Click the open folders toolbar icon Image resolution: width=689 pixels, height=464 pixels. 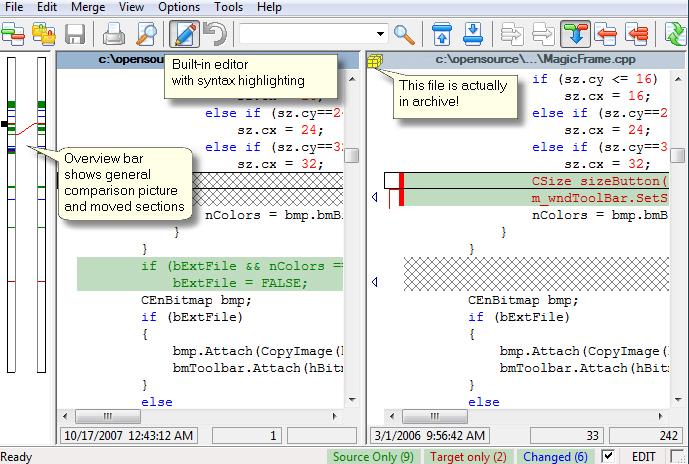coord(44,34)
